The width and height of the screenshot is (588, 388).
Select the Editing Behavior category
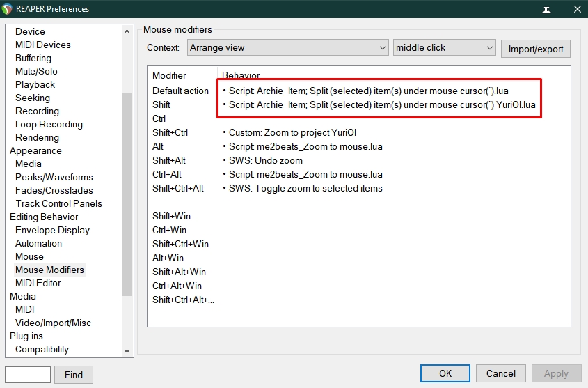pos(44,217)
